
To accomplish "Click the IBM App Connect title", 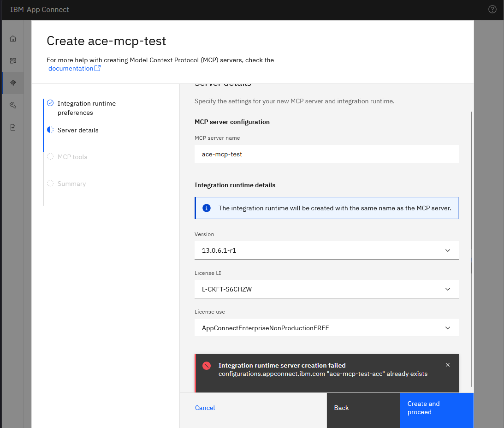I will click(40, 10).
